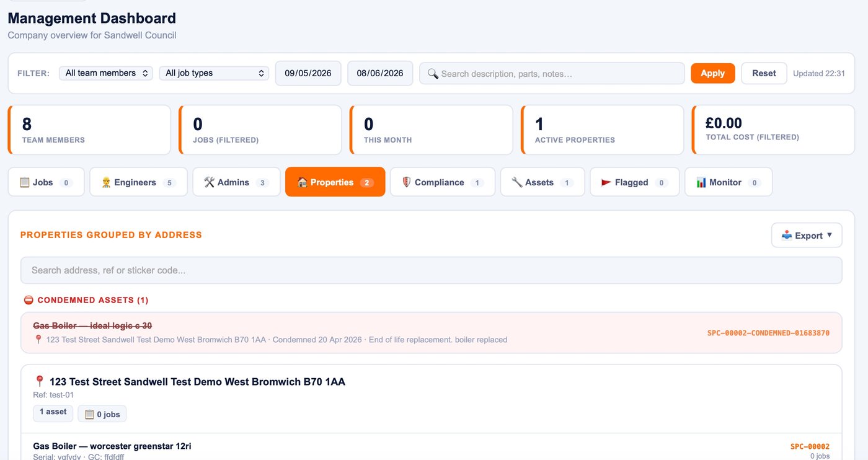This screenshot has height=460, width=868.
Task: Click the Management Dashboard title
Action: pos(92,18)
